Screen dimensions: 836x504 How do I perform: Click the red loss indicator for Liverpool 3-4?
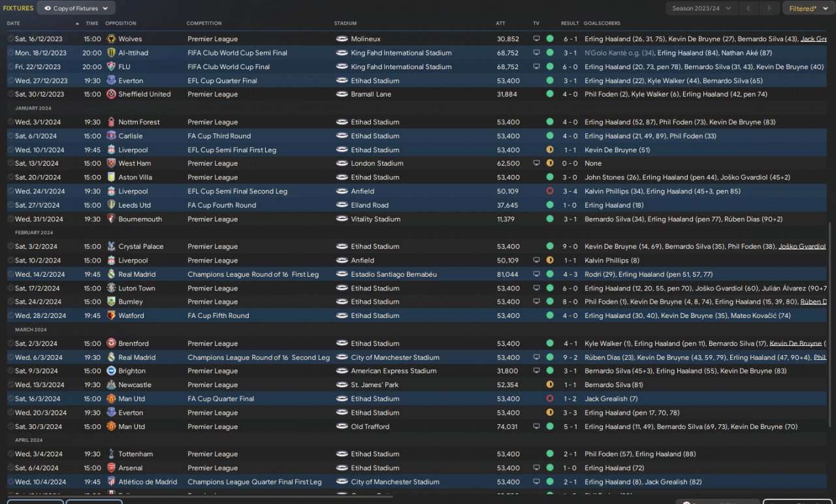(550, 191)
